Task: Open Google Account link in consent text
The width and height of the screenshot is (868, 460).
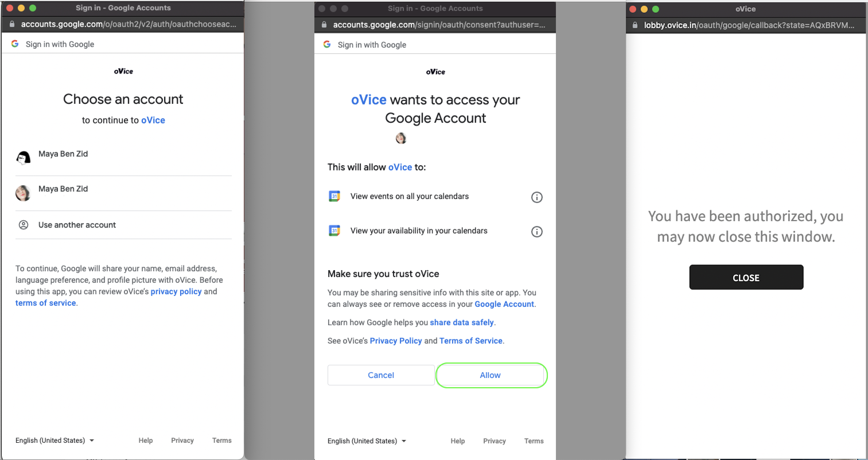Action: click(504, 304)
